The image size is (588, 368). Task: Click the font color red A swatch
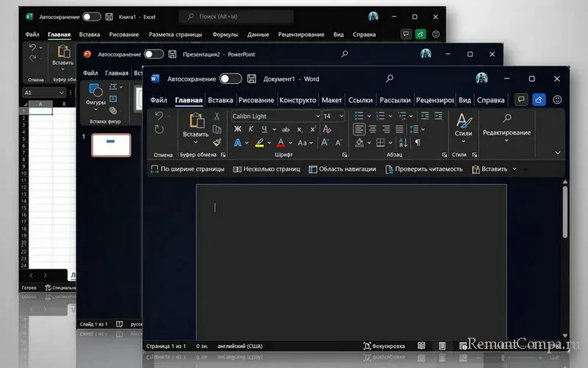281,142
